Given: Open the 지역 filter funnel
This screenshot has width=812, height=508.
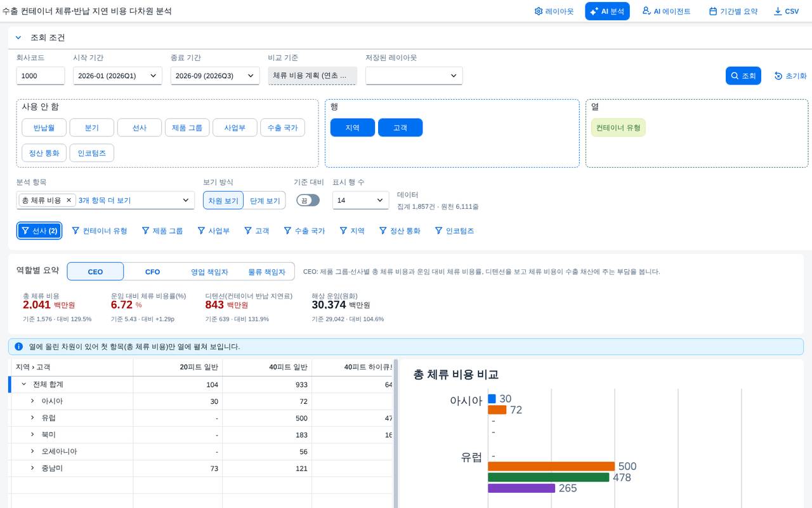Looking at the screenshot, I should pyautogui.click(x=343, y=231).
